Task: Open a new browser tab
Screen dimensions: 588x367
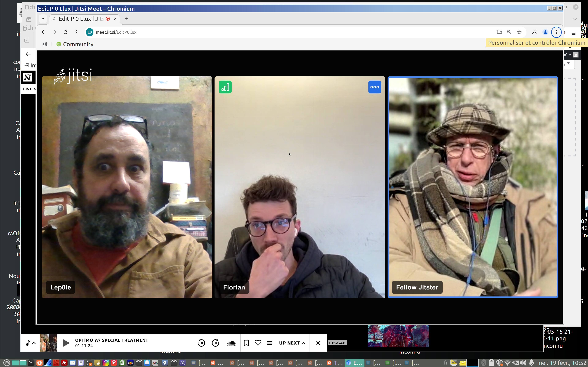Action: coord(126,19)
